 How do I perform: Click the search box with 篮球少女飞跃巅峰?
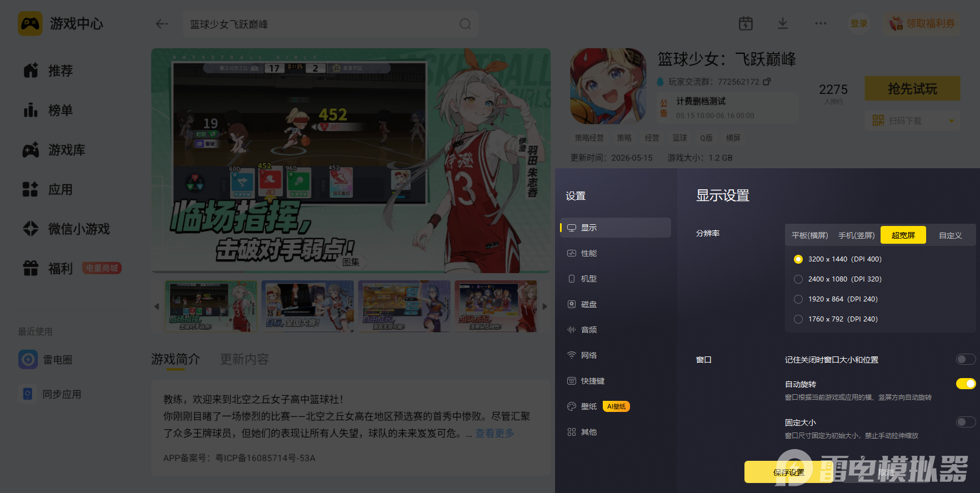point(331,24)
